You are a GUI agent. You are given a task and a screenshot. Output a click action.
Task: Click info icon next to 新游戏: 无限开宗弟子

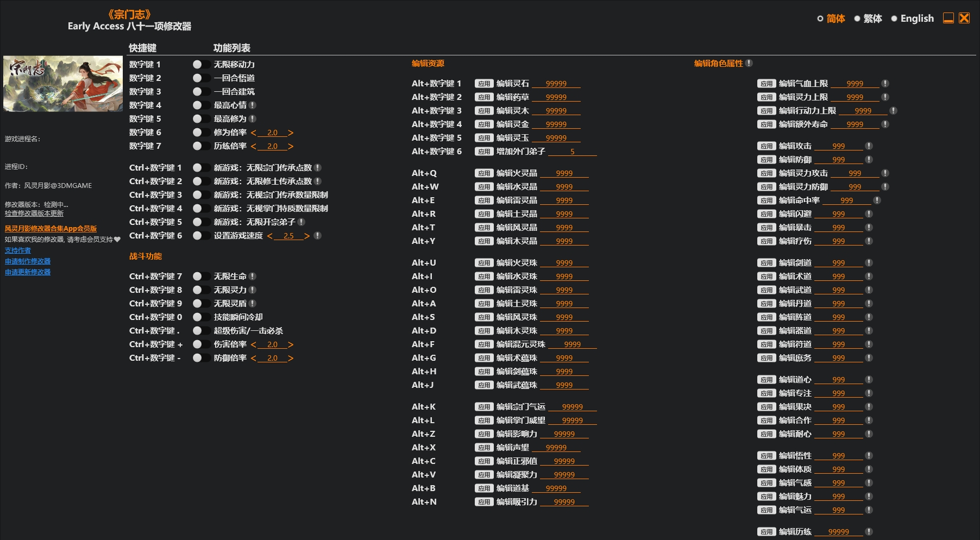coord(301,222)
